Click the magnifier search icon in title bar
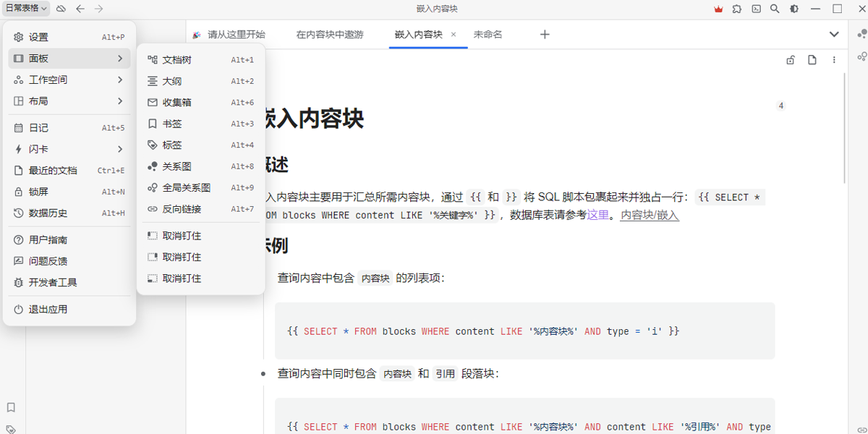This screenshot has width=868, height=434. pyautogui.click(x=775, y=9)
